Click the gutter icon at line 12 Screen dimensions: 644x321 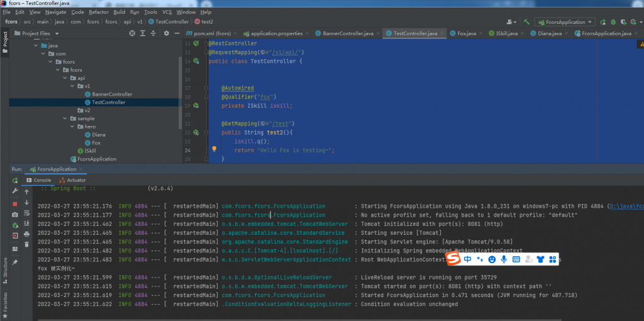tap(196, 43)
